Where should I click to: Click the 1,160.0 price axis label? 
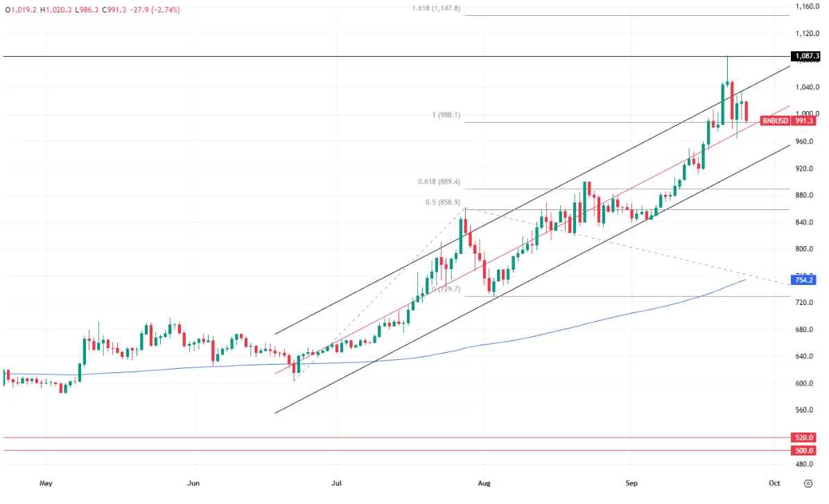pos(808,6)
